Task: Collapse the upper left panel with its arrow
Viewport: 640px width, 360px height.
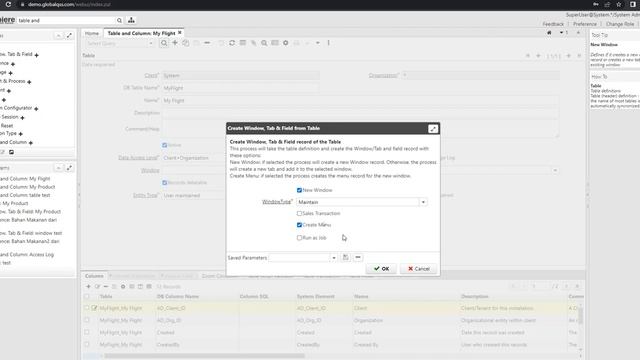Action: click(58, 36)
